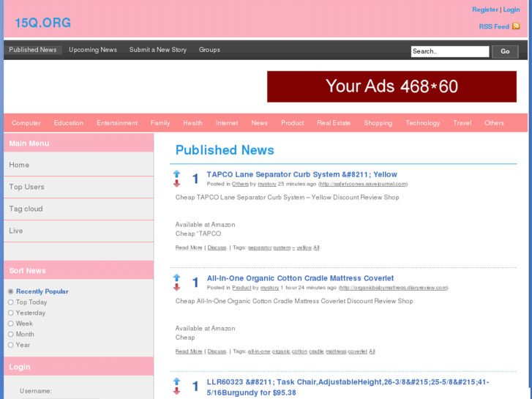532x399 pixels.
Task: Click the Your Ads 468*60 banner
Action: 391,86
